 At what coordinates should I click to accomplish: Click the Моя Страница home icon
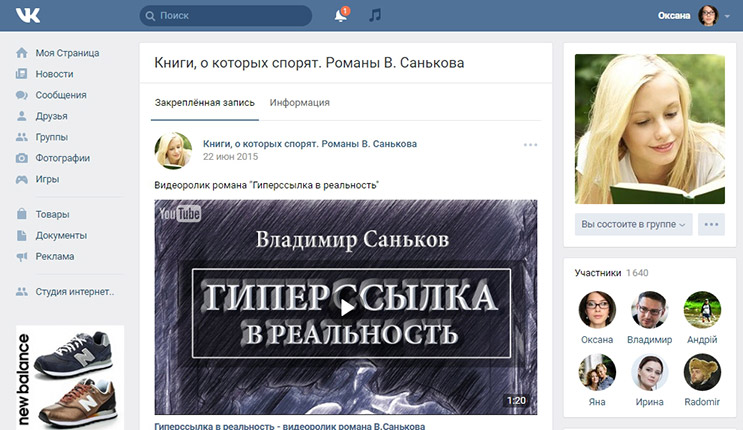point(22,53)
